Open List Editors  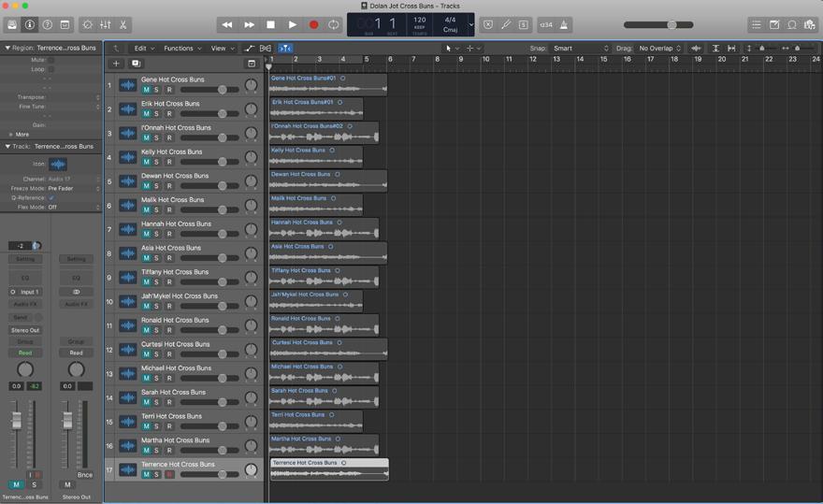757,24
